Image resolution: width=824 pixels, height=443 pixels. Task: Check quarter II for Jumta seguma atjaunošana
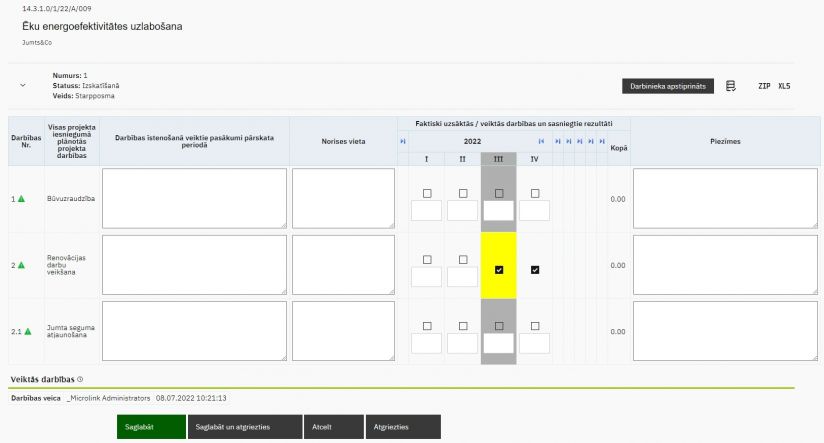[x=463, y=326]
